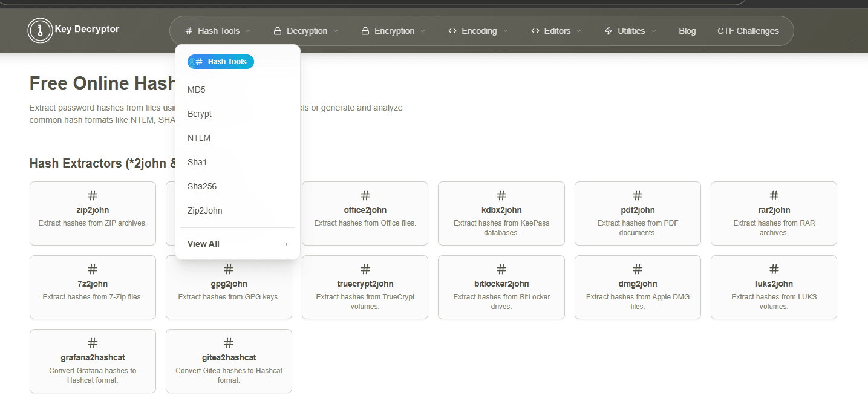Open the truecrypt2john extractor card
Screen dimensions: 868x401
tap(365, 287)
